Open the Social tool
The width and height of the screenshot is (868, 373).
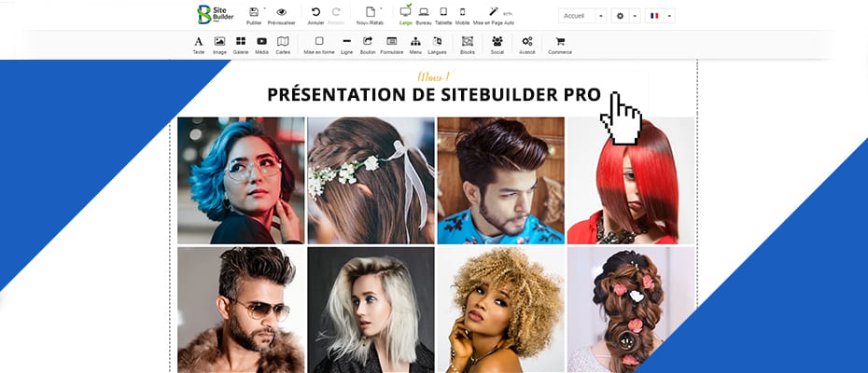(497, 46)
